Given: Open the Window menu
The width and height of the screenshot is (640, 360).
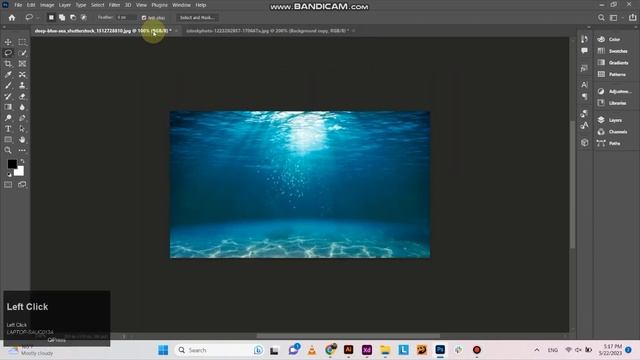Looking at the screenshot, I should click(181, 5).
